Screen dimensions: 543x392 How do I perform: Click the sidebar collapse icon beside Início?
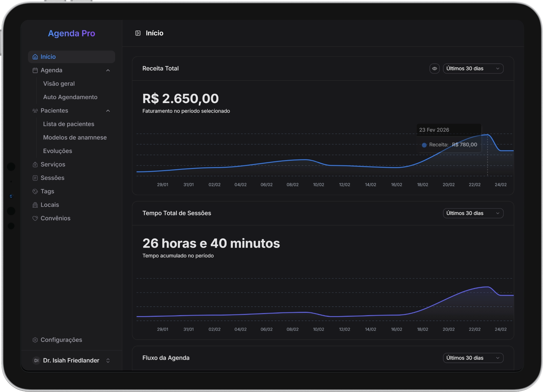[138, 33]
